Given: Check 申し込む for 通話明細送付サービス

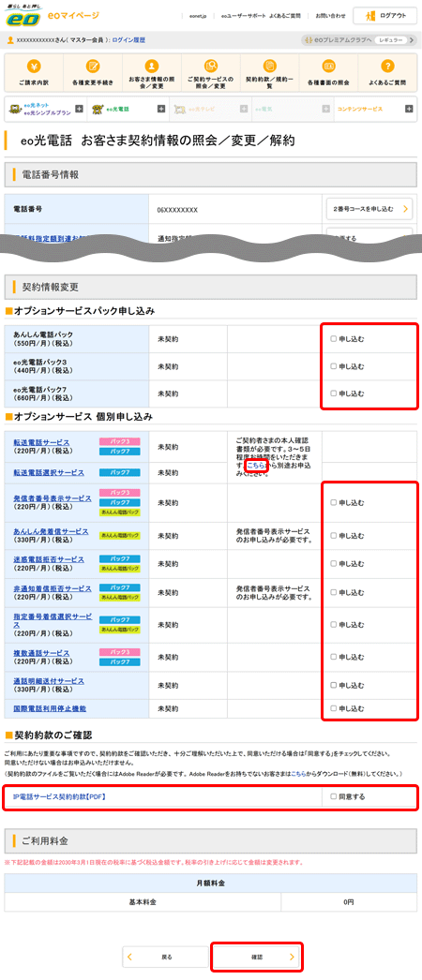Looking at the screenshot, I should tap(333, 685).
